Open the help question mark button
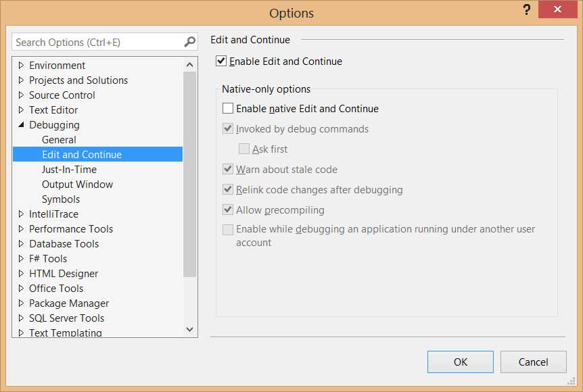This screenshot has width=583, height=392. pos(526,9)
